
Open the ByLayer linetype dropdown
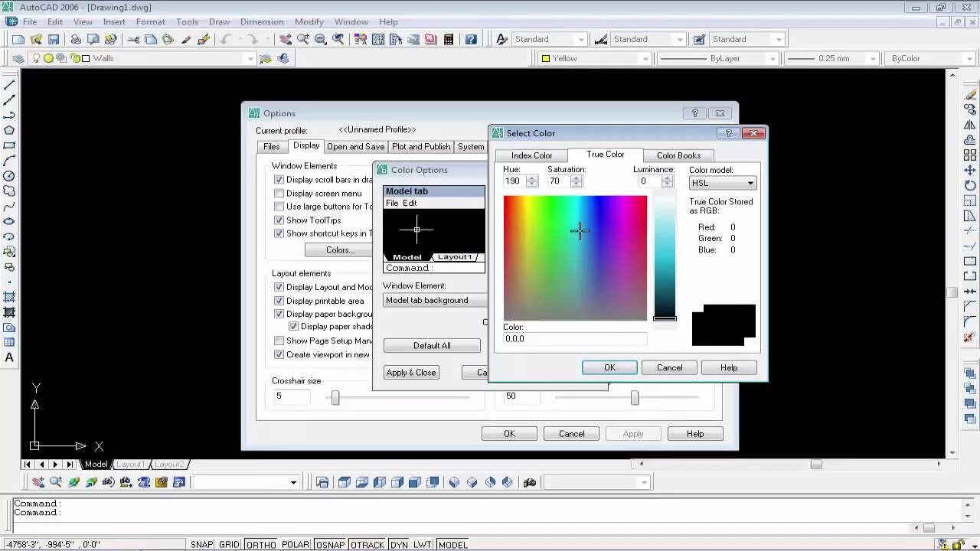[773, 58]
